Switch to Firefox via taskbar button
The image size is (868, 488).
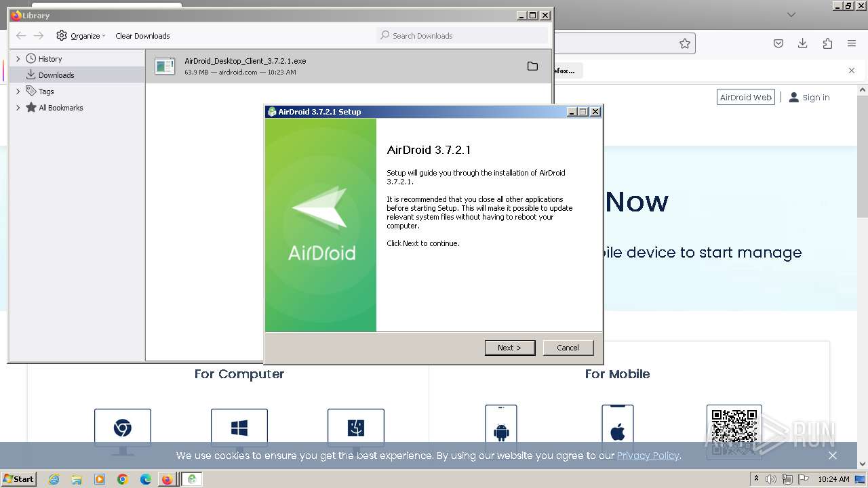(x=167, y=479)
